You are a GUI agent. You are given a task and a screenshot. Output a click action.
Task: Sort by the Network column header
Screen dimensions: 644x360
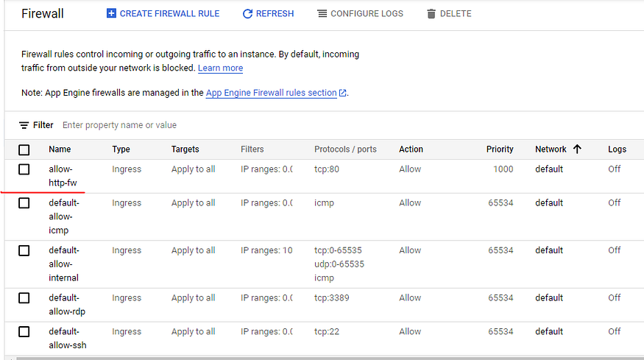(551, 149)
